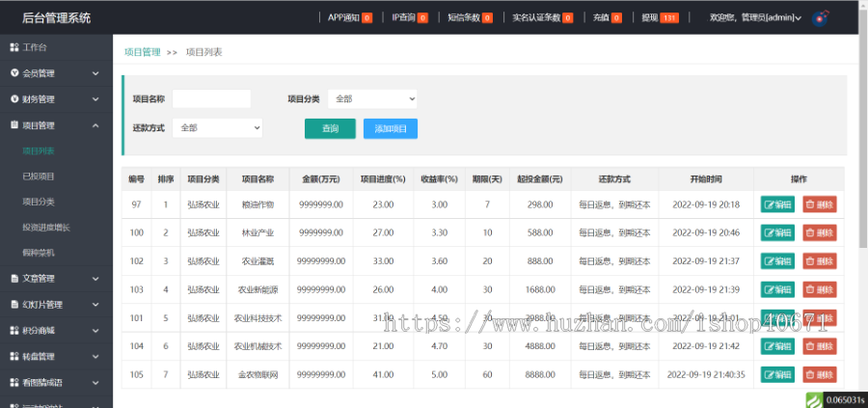Open the 还款方式 dropdown filter
Image resolution: width=868 pixels, height=408 pixels.
point(217,128)
